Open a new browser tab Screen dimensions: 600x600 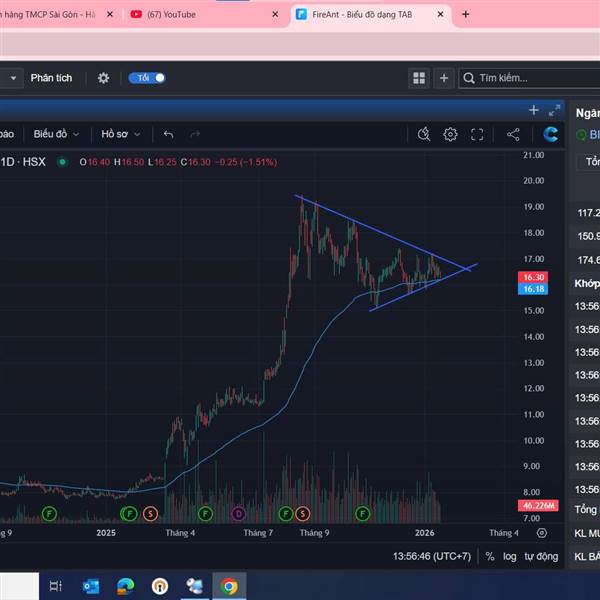click(x=466, y=15)
